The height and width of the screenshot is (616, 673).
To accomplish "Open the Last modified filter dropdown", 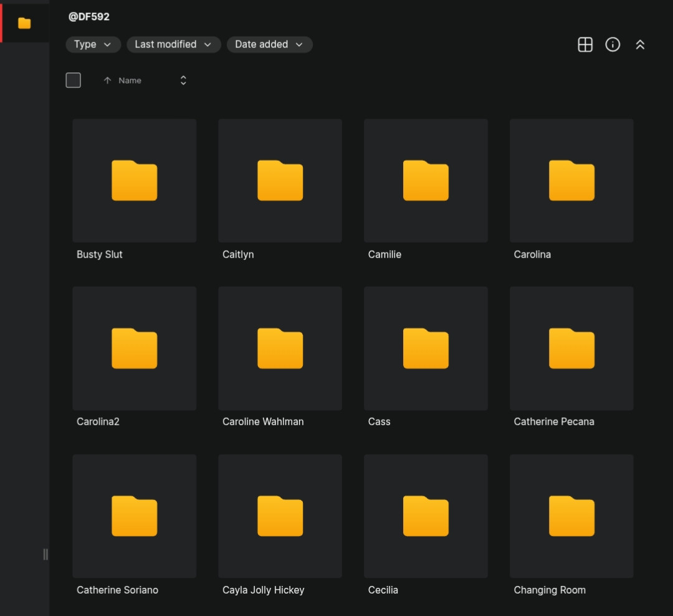I will click(173, 45).
